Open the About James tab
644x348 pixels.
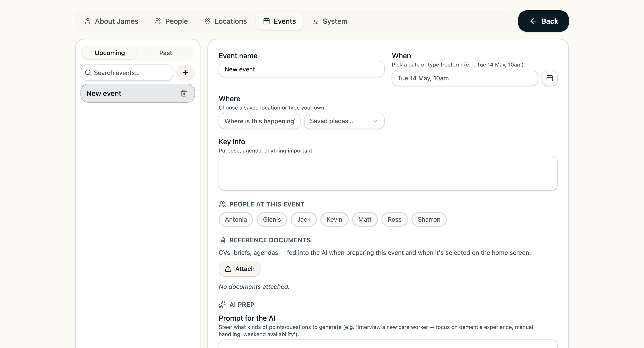(x=112, y=21)
